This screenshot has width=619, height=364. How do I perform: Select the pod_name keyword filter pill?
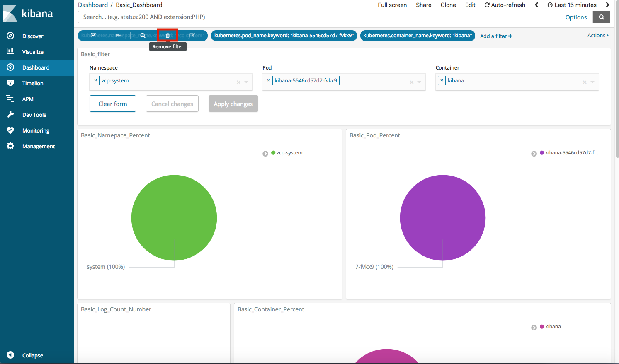pyautogui.click(x=284, y=35)
